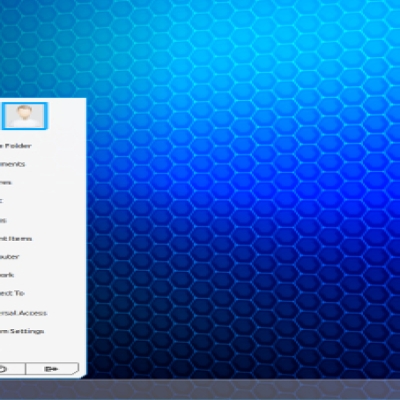The width and height of the screenshot is (400, 400).
Task: Open the Home Folder entry
Action: click(x=16, y=146)
